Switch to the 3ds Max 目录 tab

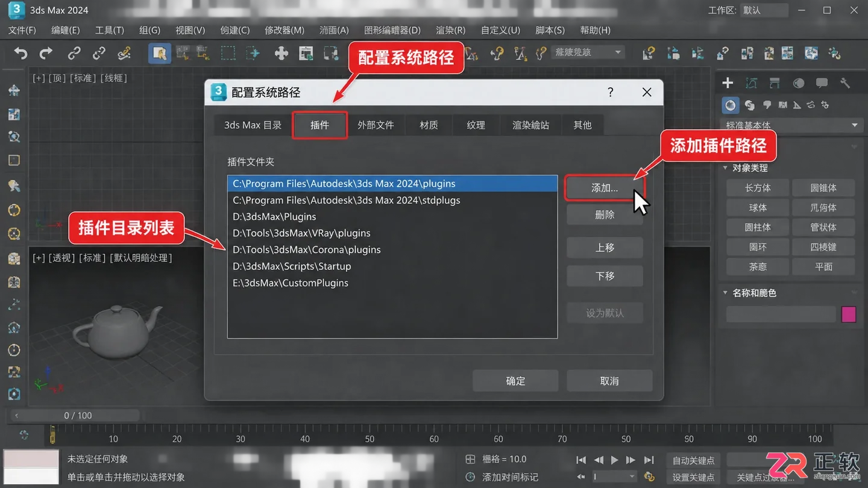coord(253,125)
